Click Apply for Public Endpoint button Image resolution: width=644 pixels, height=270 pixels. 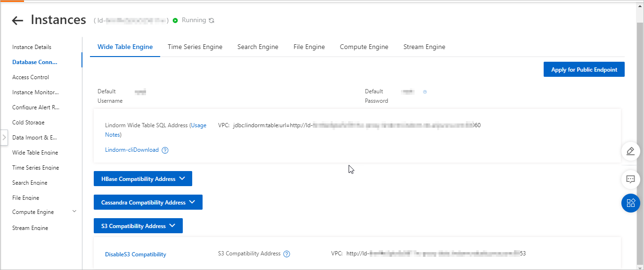pyautogui.click(x=584, y=70)
